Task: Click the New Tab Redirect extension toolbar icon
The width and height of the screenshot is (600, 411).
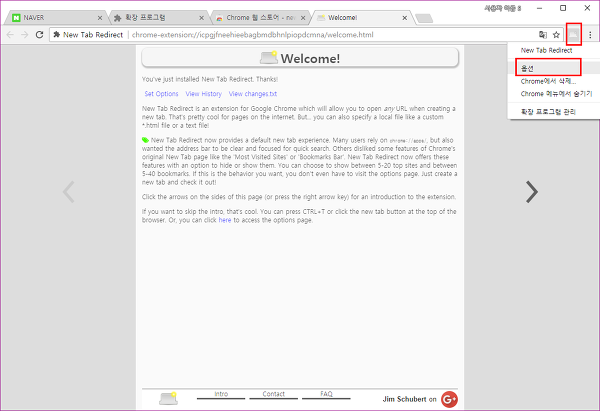Action: [573, 35]
